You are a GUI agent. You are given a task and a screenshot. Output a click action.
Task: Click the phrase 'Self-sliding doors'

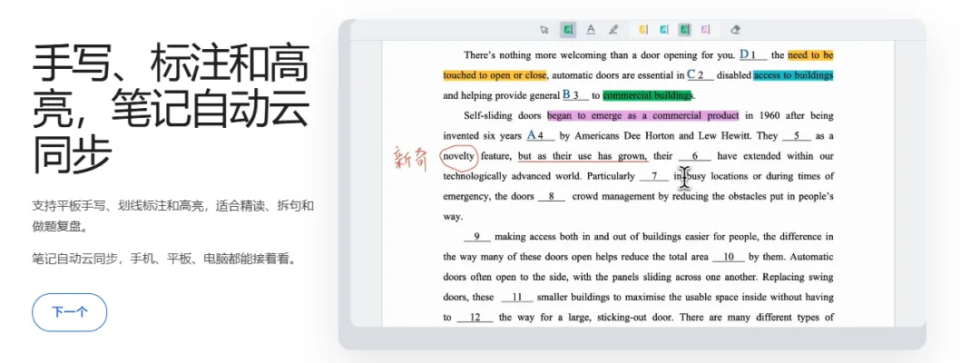pos(504,115)
